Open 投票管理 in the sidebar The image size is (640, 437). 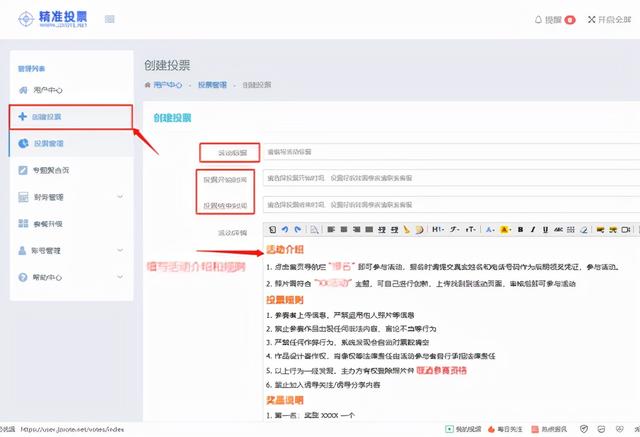(x=71, y=143)
